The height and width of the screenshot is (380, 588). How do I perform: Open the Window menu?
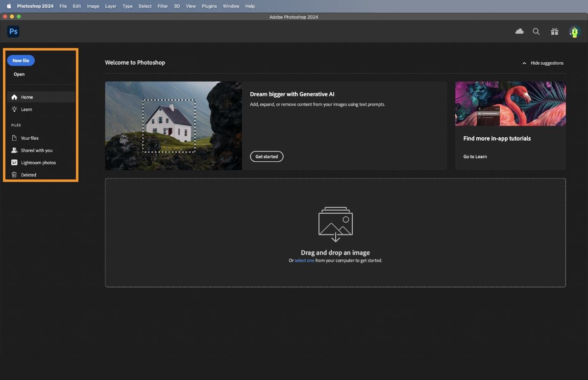click(x=230, y=6)
